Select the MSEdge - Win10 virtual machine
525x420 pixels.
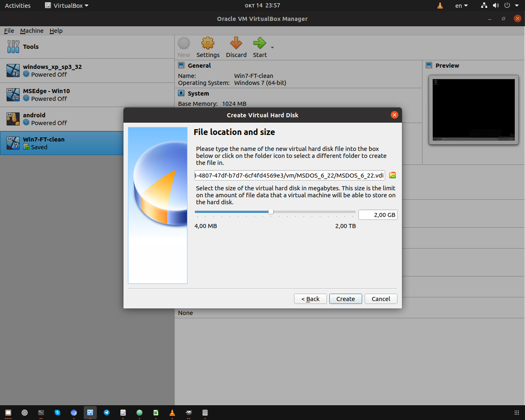pyautogui.click(x=87, y=95)
